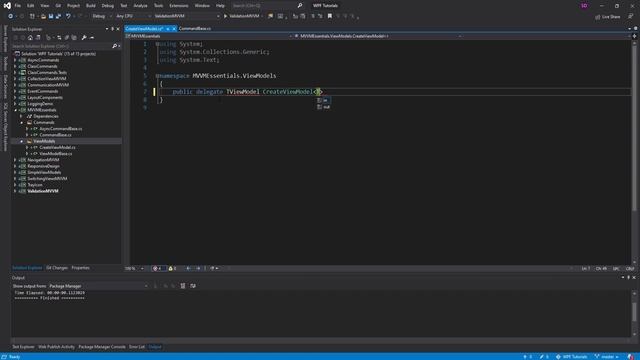Click the bookmark icon in the toolbar

coord(330,16)
